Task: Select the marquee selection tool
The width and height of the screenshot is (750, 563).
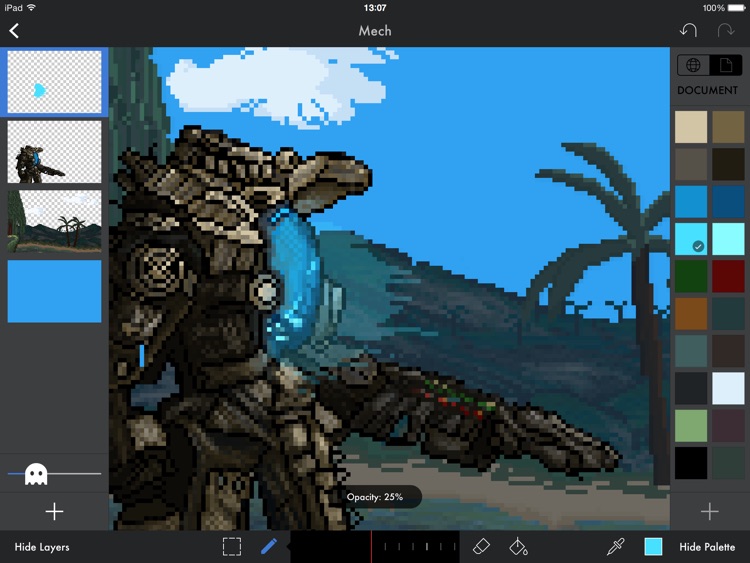Action: (x=232, y=546)
